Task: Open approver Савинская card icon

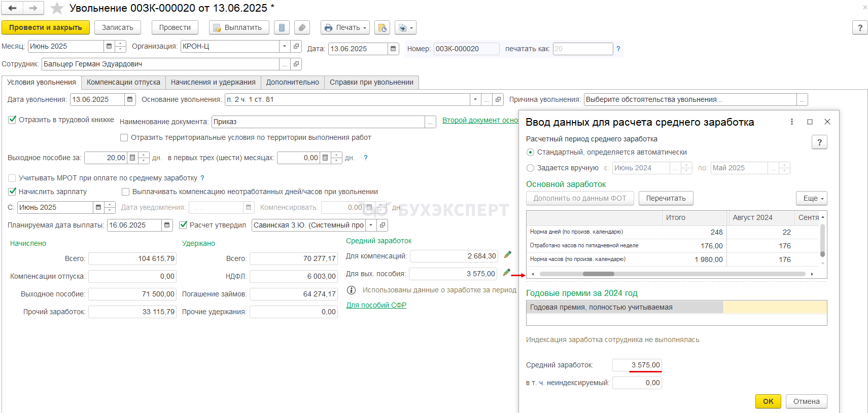Action: [x=383, y=225]
